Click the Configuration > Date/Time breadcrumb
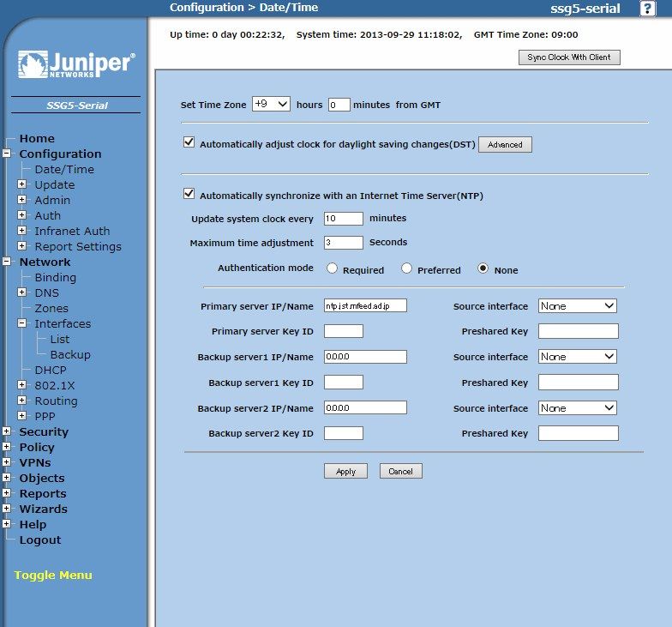Image resolution: width=672 pixels, height=627 pixels. [243, 8]
